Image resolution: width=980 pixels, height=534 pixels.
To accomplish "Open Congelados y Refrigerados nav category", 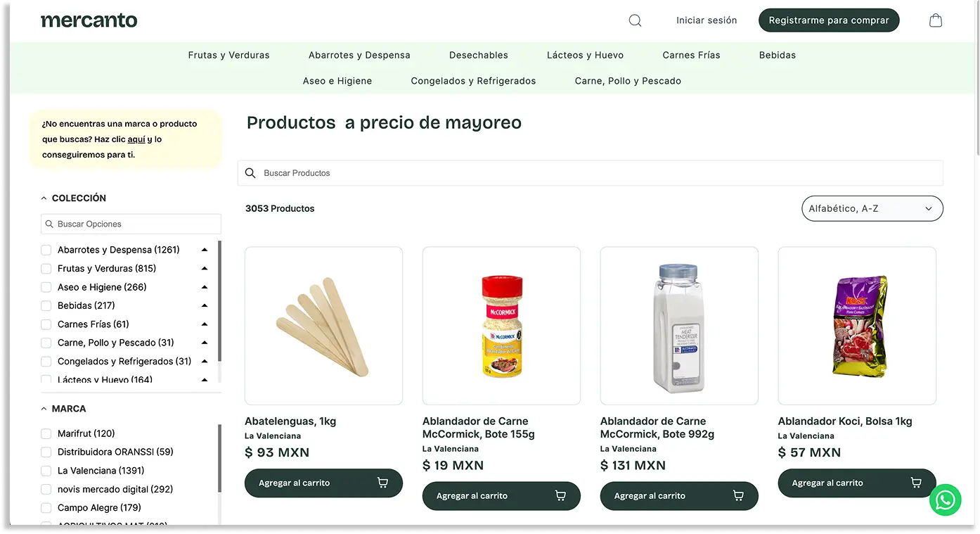I will (x=473, y=81).
